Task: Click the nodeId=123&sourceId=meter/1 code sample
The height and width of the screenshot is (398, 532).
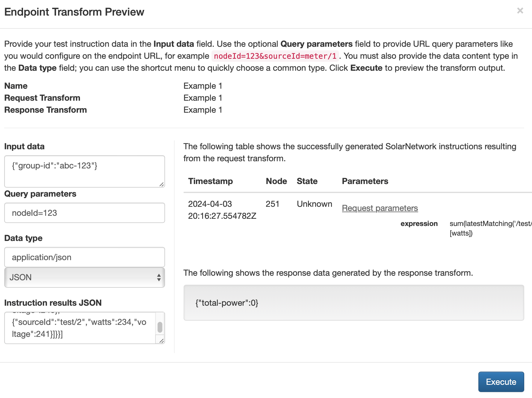Action: 275,56
